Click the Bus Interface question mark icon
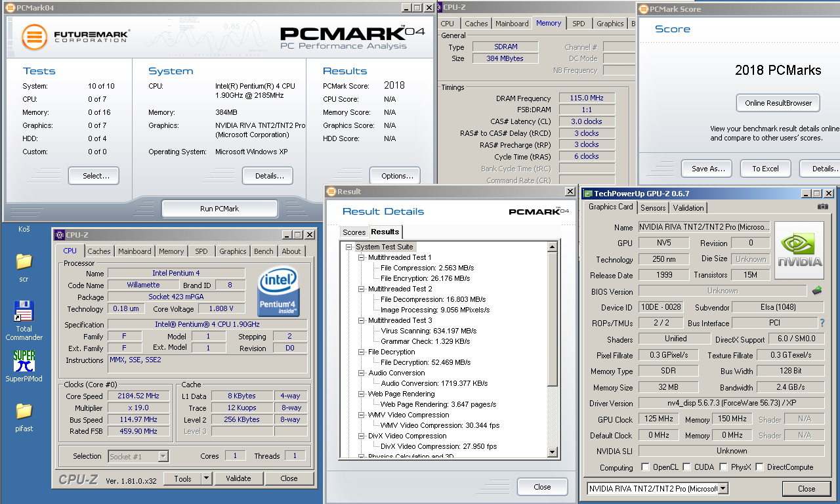Screen dimensions: 840x504 [x=822, y=323]
